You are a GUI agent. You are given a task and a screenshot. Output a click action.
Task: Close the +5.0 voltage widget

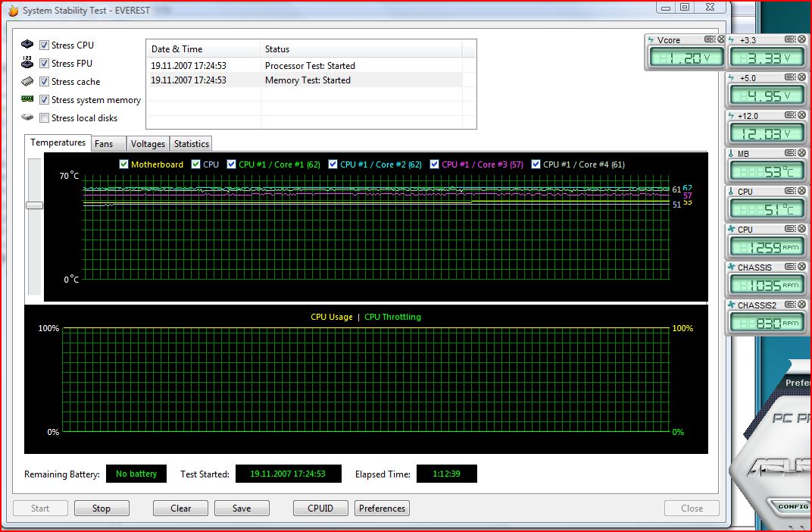point(801,77)
